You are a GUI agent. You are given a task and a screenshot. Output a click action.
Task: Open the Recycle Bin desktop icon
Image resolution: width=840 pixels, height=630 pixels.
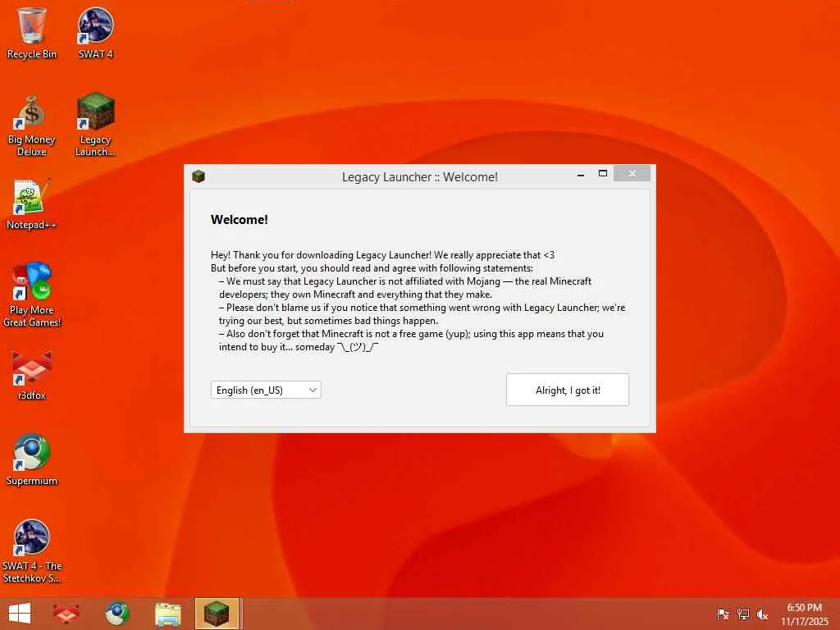point(32,33)
